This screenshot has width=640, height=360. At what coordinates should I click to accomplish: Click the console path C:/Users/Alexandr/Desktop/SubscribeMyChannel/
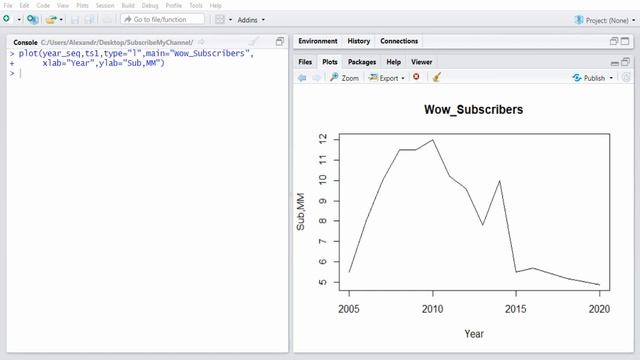[117, 42]
